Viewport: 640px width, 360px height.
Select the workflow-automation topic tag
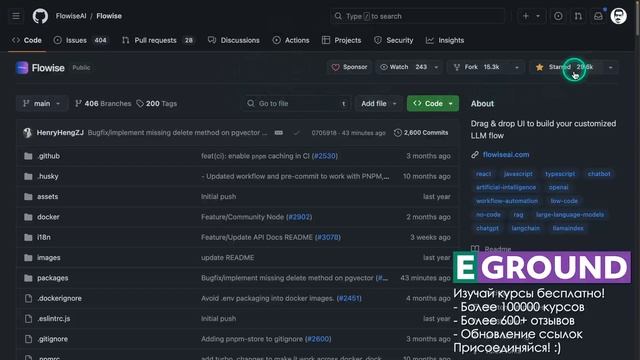(x=507, y=201)
